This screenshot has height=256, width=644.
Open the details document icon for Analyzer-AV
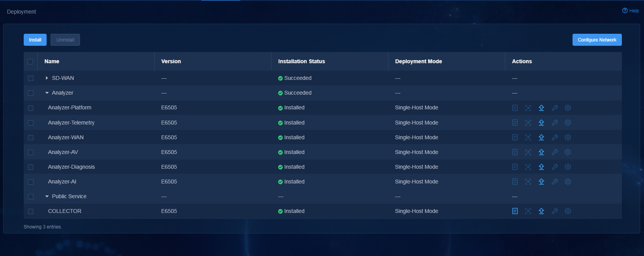click(x=515, y=152)
